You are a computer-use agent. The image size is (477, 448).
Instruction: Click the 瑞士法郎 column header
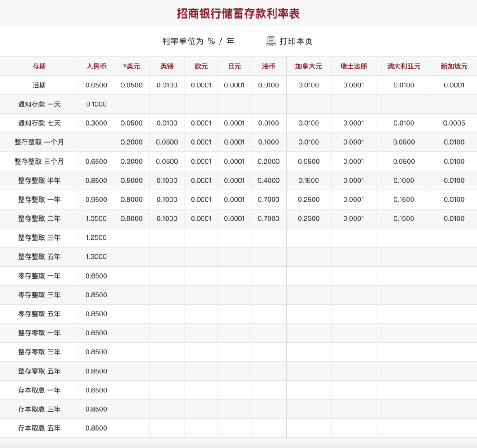pos(353,66)
